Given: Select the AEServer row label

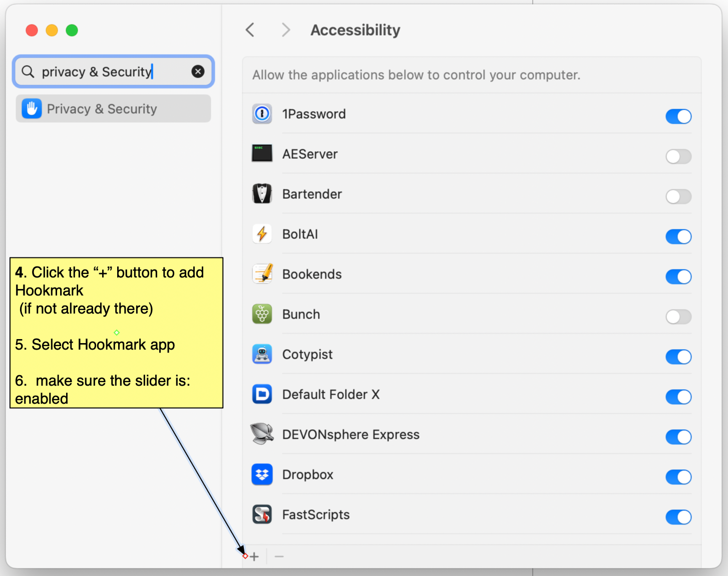Looking at the screenshot, I should pos(310,154).
